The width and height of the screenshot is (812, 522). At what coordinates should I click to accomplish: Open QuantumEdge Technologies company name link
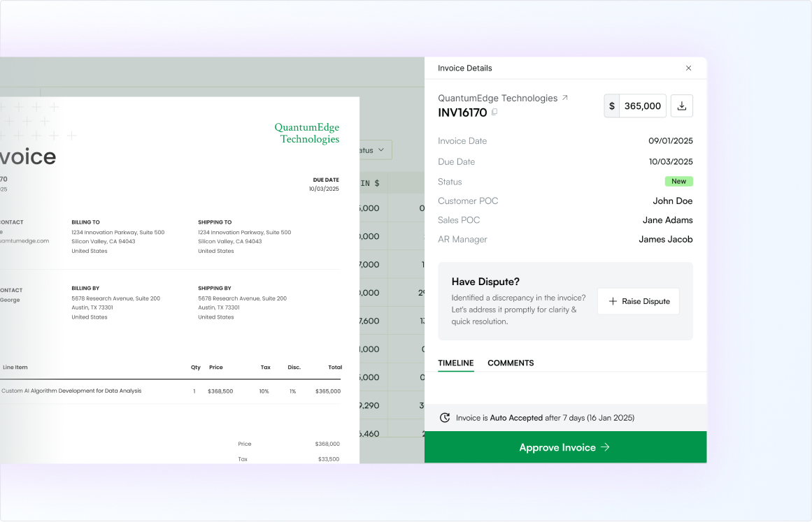coord(498,98)
